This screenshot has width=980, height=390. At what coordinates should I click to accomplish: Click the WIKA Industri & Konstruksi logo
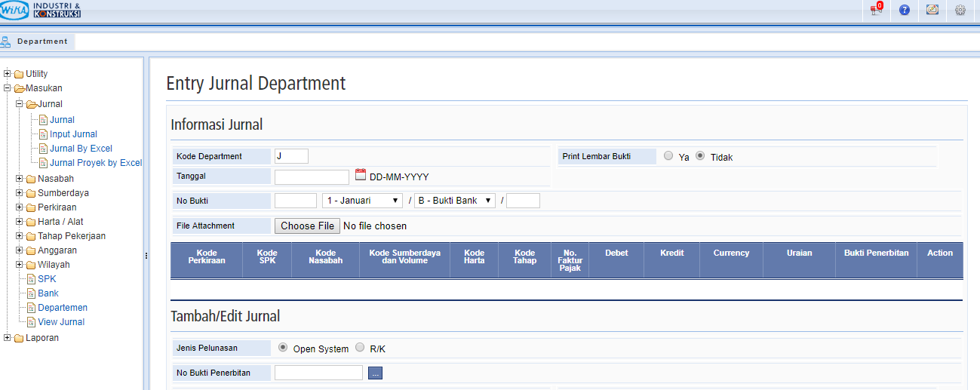pyautogui.click(x=41, y=10)
